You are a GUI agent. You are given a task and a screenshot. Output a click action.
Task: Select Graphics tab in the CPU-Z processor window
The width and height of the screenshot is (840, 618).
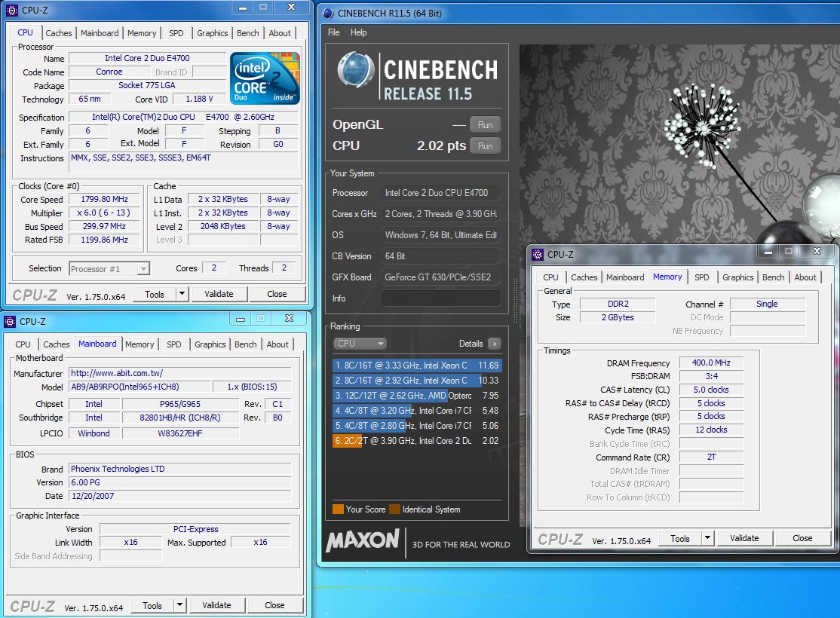212,33
